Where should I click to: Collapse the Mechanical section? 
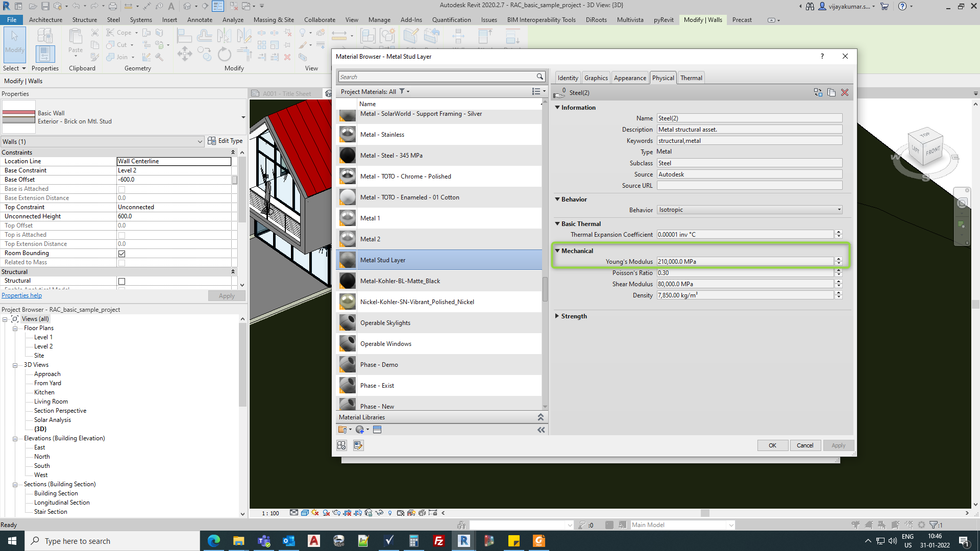tap(557, 251)
